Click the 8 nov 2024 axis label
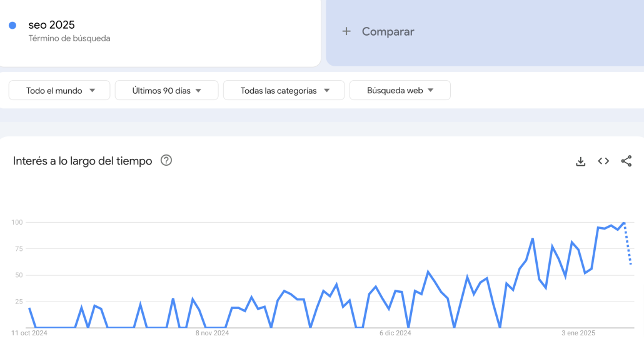Viewport: 644px width, 351px height. tap(212, 333)
